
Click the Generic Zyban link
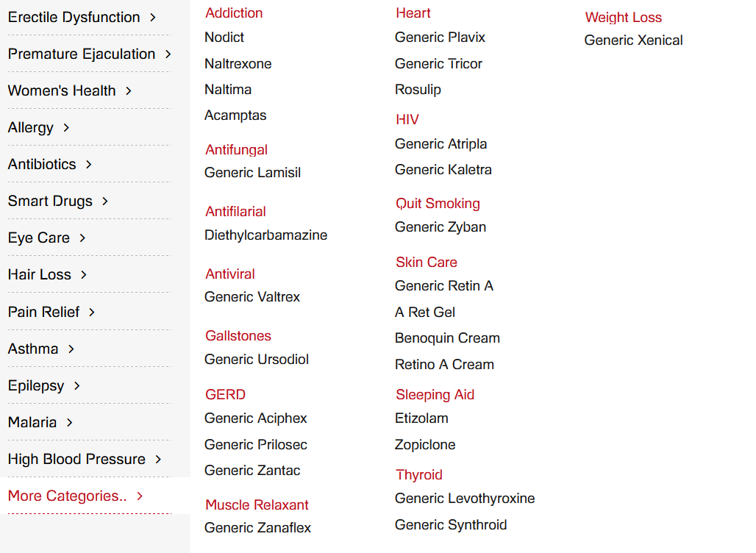point(441,227)
